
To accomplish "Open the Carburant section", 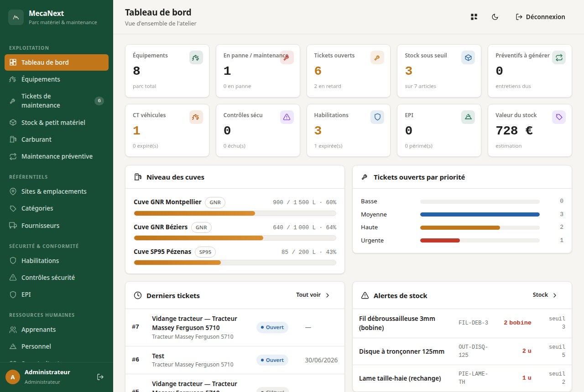I will (x=57, y=139).
